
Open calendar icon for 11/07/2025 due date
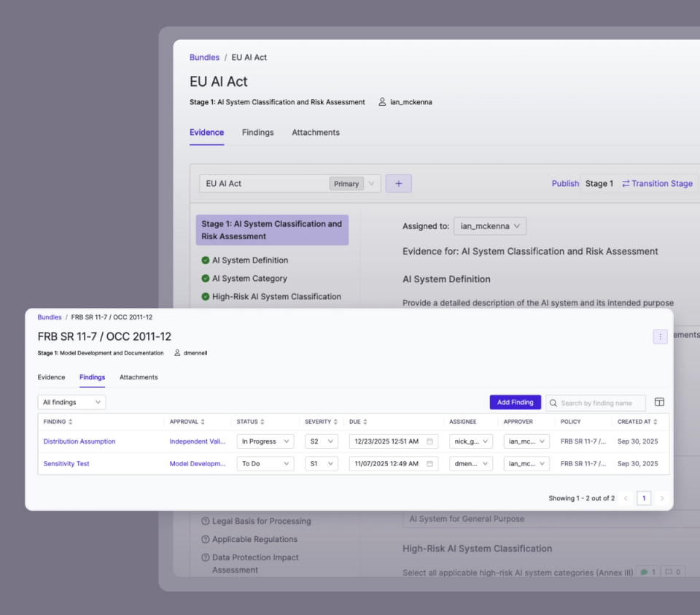click(x=429, y=463)
